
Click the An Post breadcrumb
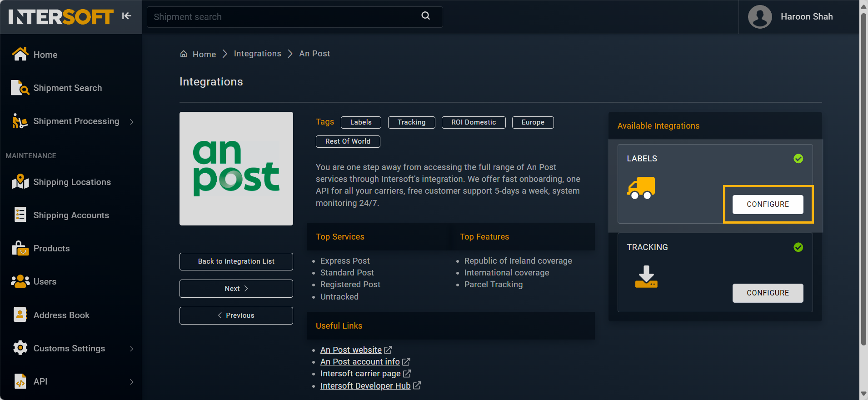(x=314, y=54)
